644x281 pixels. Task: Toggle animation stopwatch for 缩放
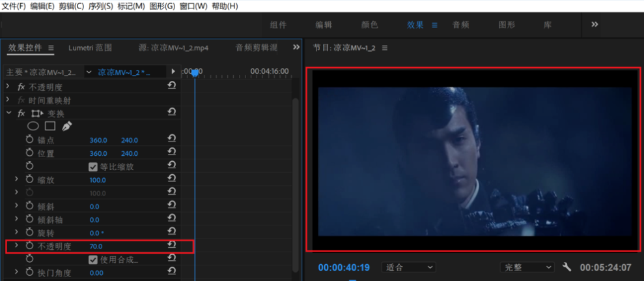tap(29, 179)
